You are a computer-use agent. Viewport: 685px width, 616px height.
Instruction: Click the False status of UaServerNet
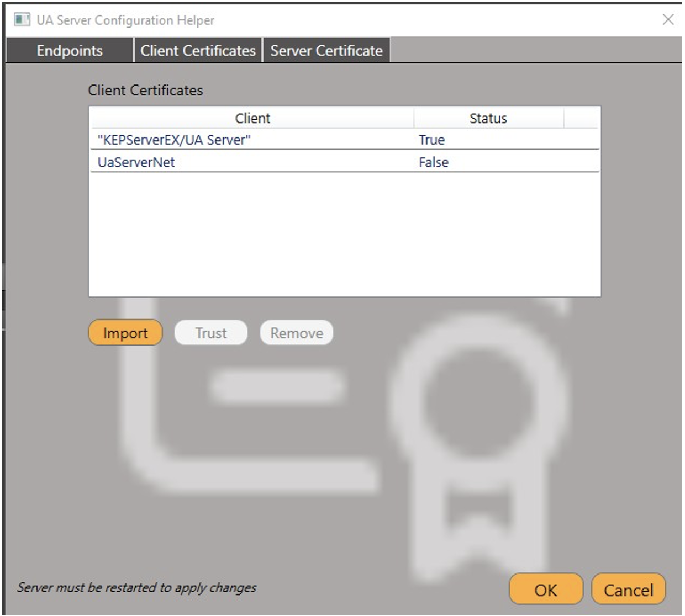click(434, 162)
